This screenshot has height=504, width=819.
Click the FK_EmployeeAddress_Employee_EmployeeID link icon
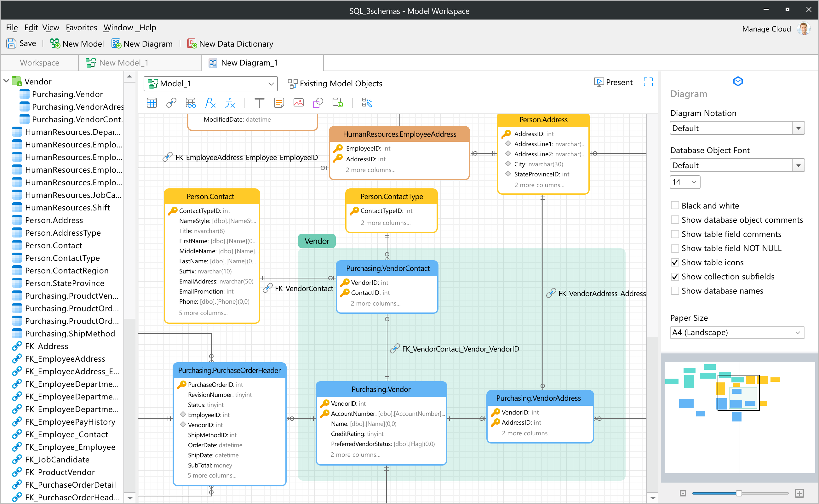coord(167,157)
